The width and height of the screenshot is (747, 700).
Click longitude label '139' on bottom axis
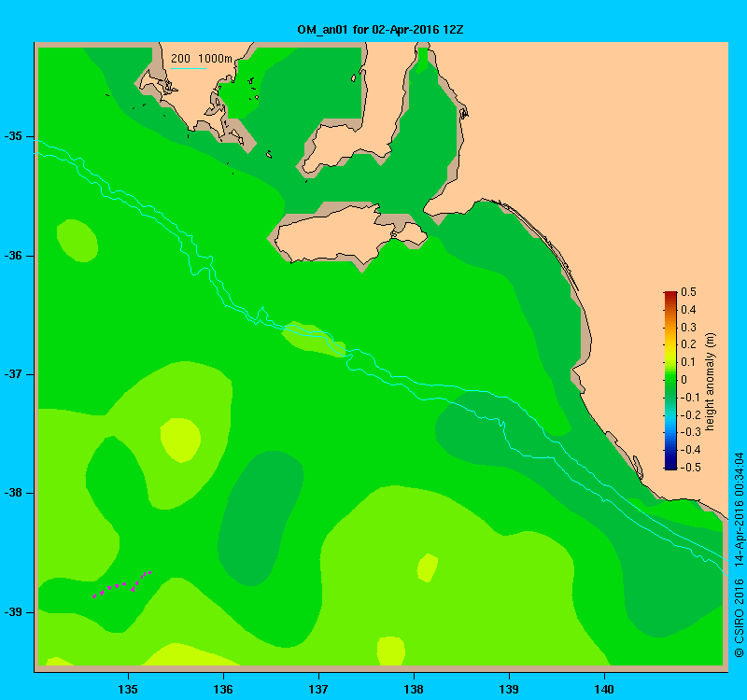[x=509, y=689]
